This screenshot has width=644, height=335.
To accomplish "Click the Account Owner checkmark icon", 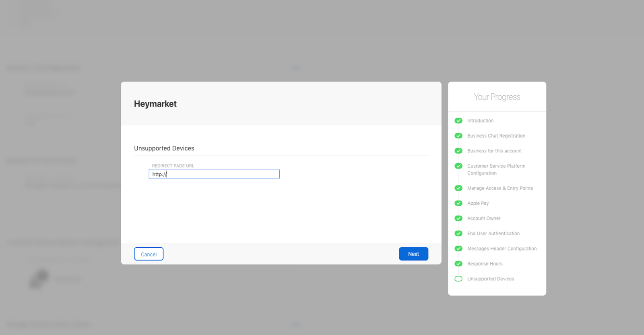I will 458,218.
